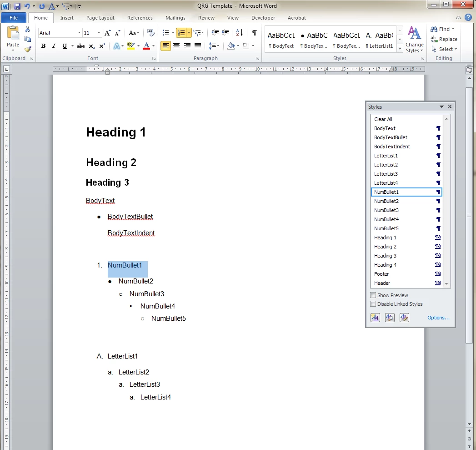Click New Style button in Styles pane

(x=375, y=318)
